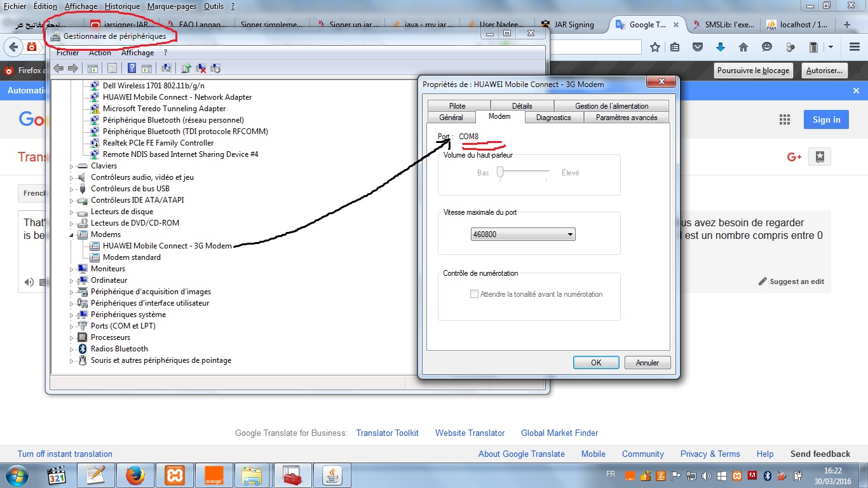Open the Translator Toolkit link
868x488 pixels.
[x=388, y=433]
